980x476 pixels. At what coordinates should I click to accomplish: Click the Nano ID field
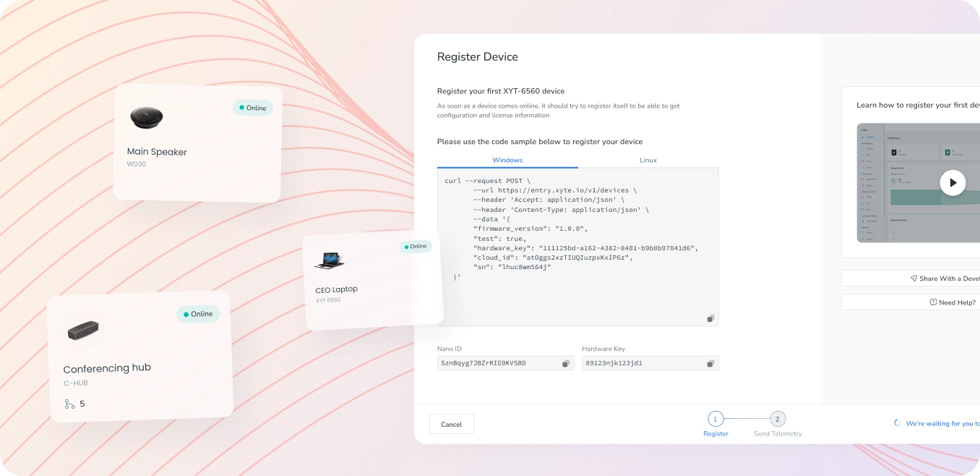[506, 363]
